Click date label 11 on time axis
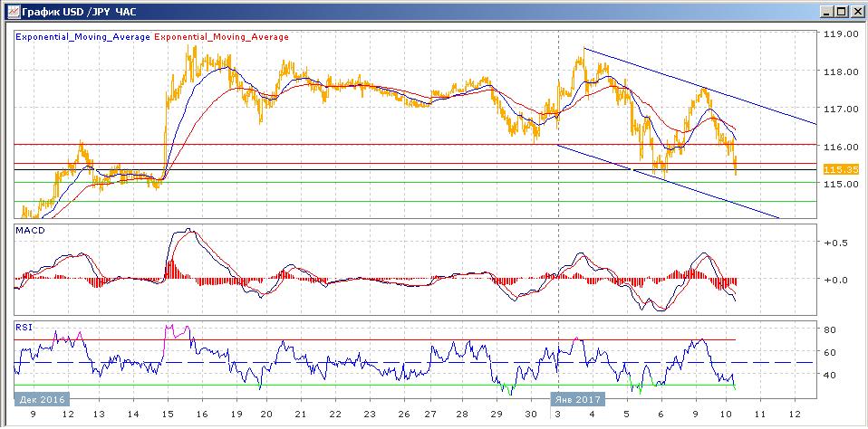The width and height of the screenshot is (868, 429). (760, 415)
